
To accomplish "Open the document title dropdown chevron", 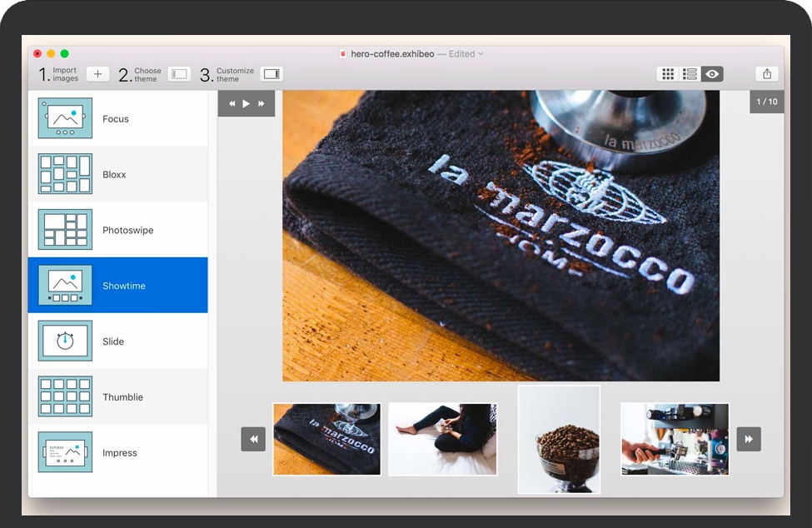I will pyautogui.click(x=481, y=54).
